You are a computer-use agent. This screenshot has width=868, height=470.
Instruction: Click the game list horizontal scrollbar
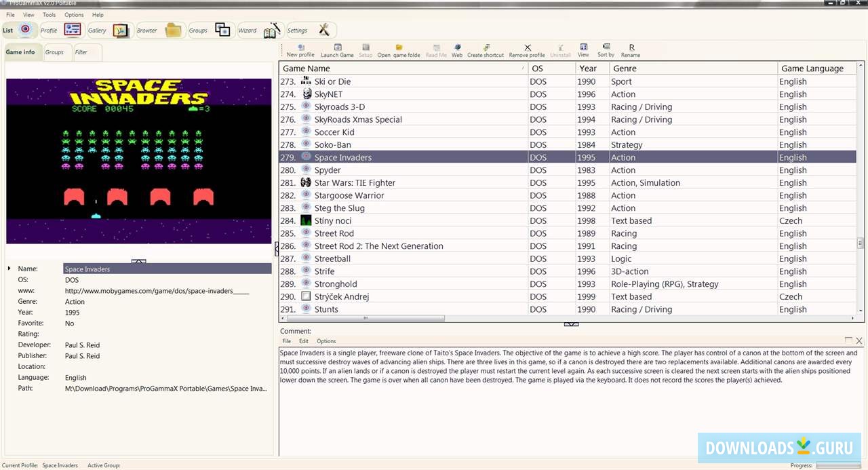coord(365,318)
